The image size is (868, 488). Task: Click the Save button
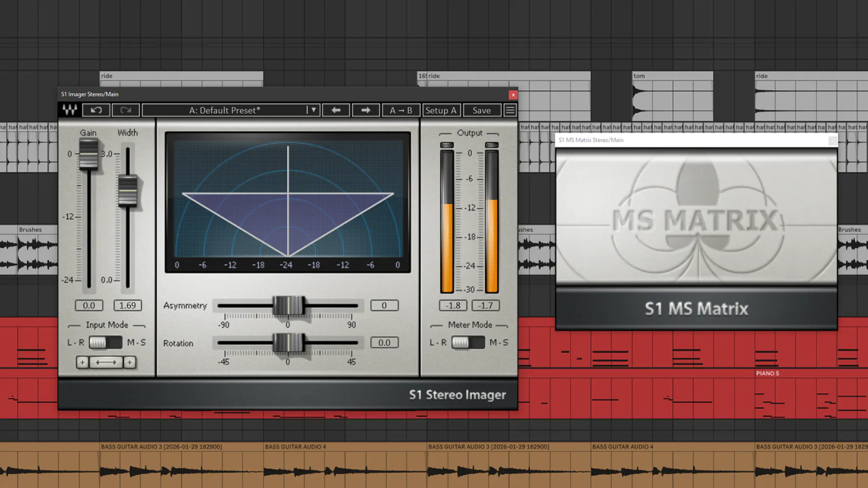coord(482,110)
